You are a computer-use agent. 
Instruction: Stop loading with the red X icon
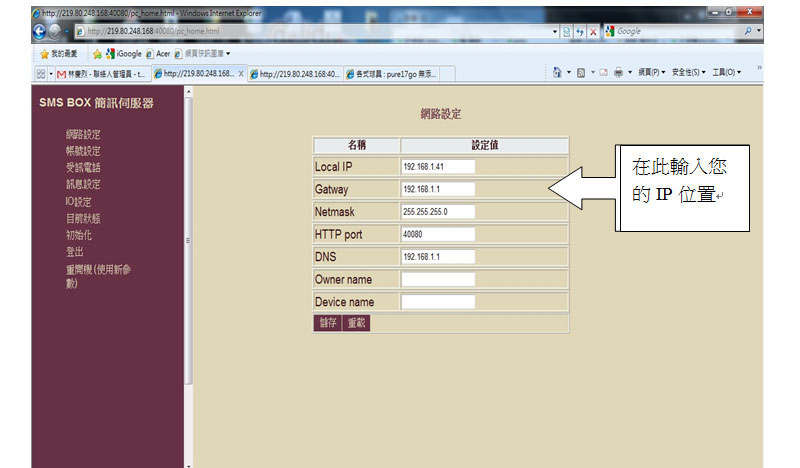click(593, 32)
